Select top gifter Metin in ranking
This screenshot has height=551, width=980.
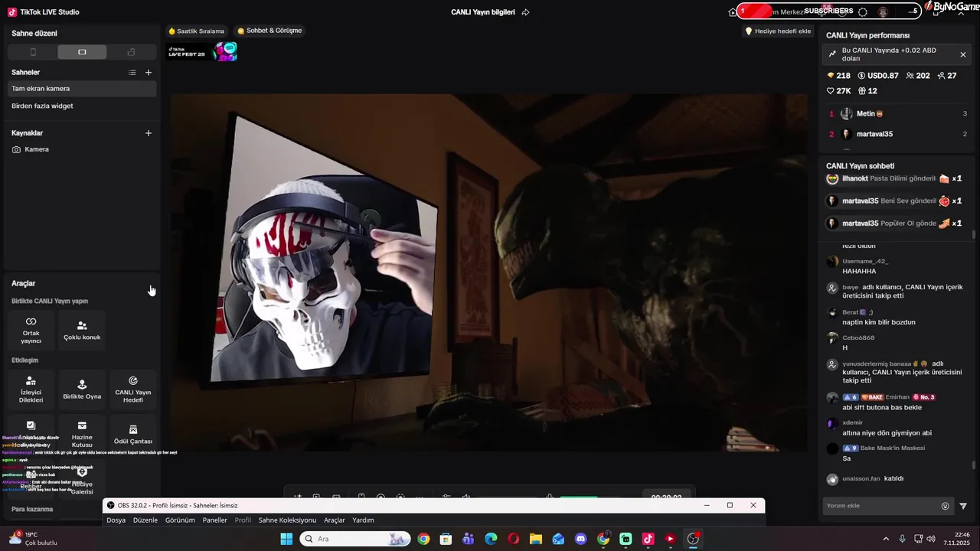click(x=897, y=113)
